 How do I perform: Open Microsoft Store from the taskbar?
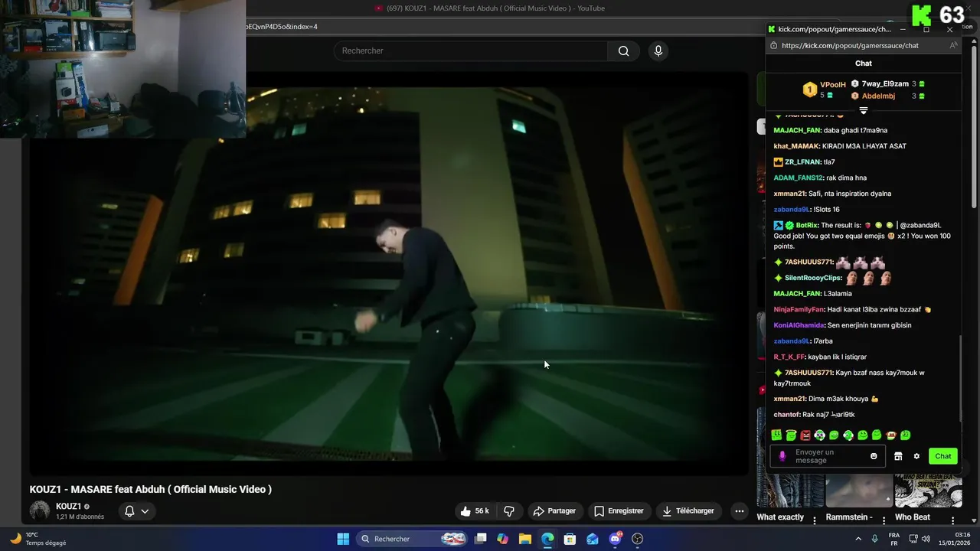(570, 539)
